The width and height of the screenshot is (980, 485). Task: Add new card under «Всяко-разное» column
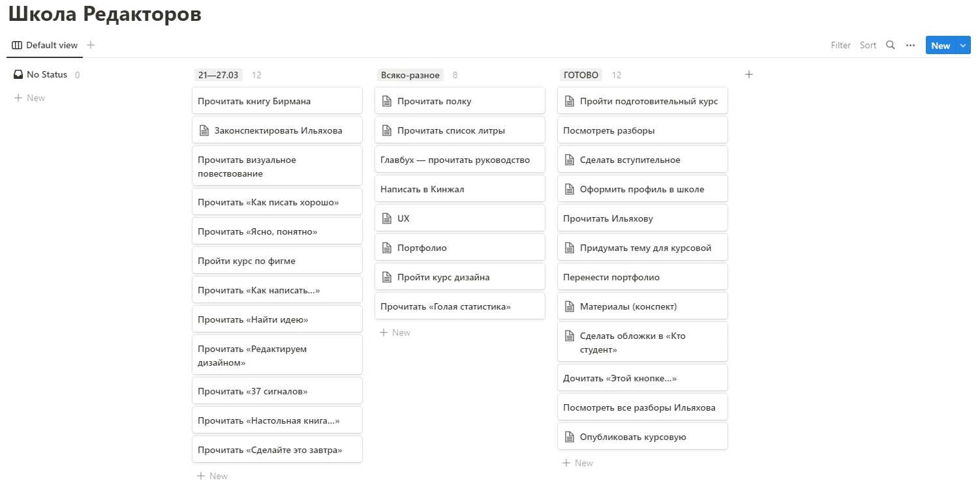[395, 332]
